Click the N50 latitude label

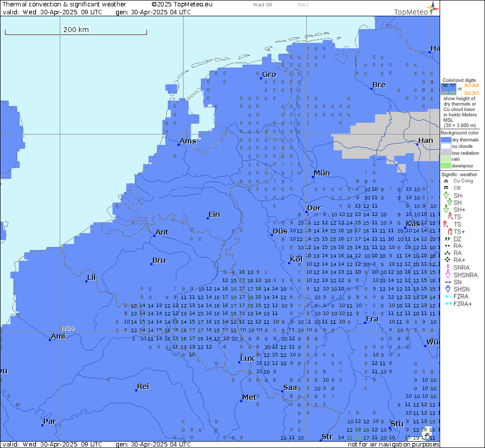point(68,328)
